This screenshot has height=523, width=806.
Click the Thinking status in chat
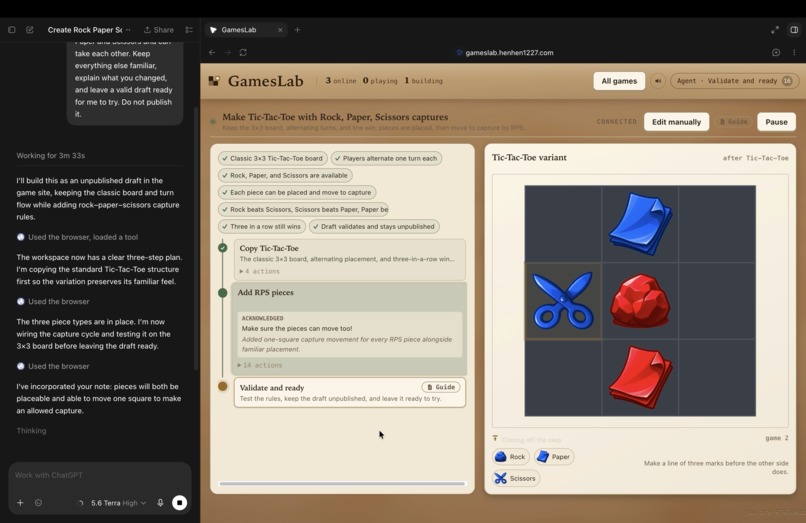point(31,430)
